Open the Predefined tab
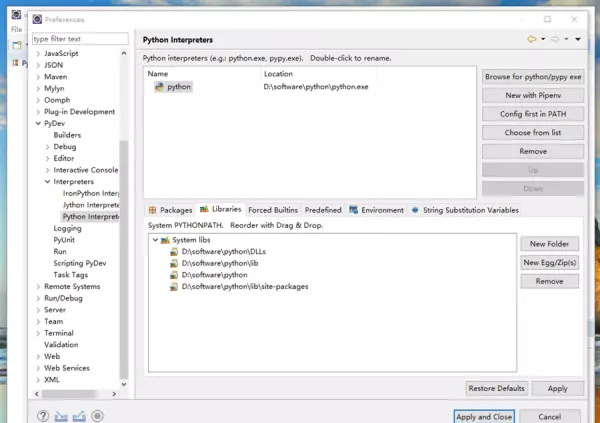 (x=323, y=210)
